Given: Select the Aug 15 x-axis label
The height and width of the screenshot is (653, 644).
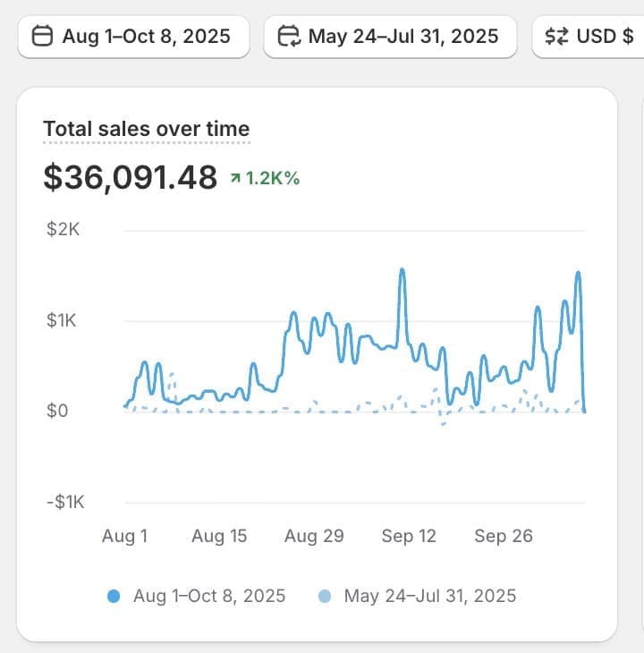Looking at the screenshot, I should point(219,536).
